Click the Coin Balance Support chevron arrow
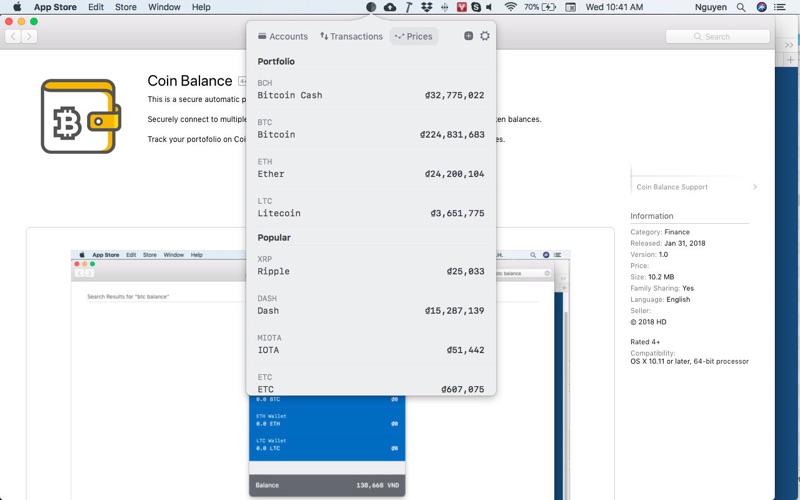Screen dimensions: 800x500 [755, 187]
